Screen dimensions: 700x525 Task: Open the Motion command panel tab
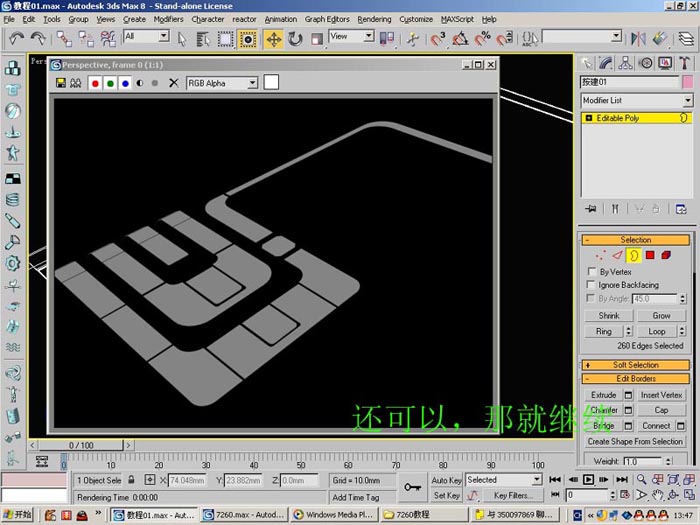(645, 63)
